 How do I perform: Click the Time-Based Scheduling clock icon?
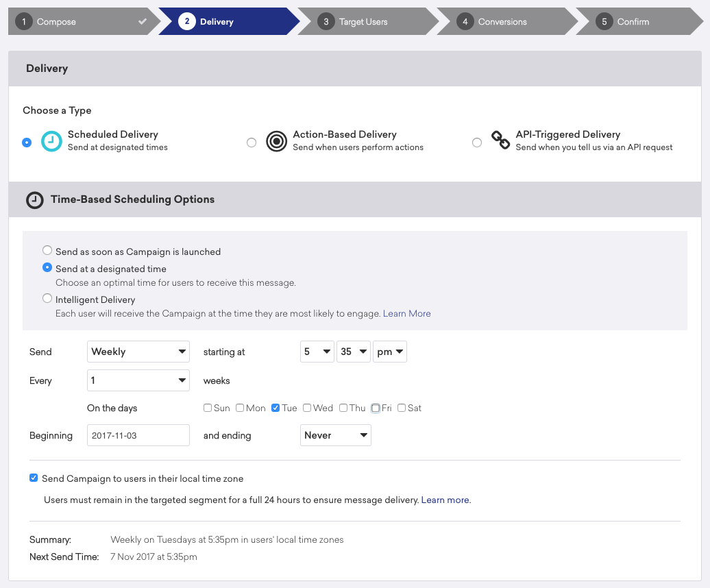click(x=34, y=200)
